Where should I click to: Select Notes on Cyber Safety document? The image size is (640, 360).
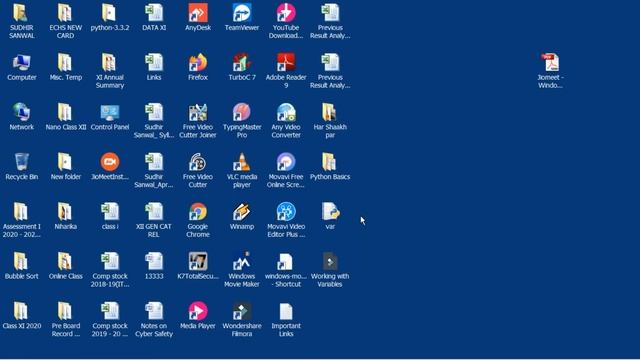(x=154, y=312)
